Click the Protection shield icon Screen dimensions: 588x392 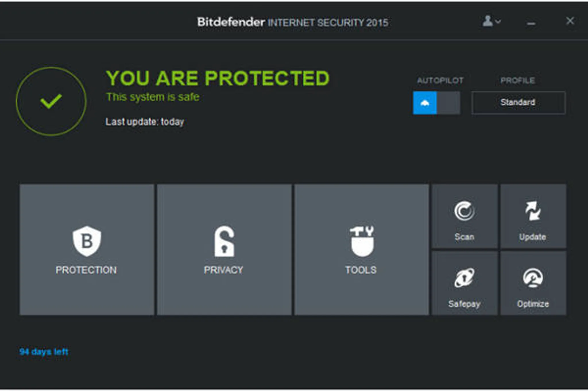(87, 241)
